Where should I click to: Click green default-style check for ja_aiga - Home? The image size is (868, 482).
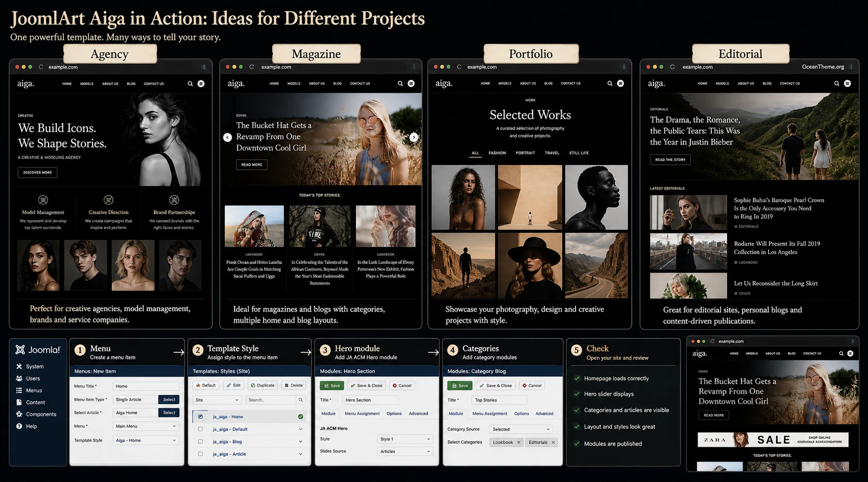click(300, 417)
